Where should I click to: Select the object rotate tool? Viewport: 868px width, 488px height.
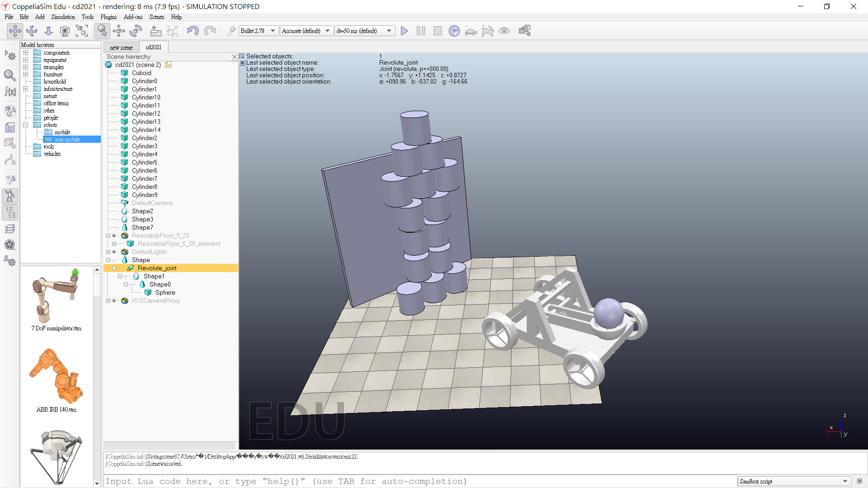coord(136,31)
